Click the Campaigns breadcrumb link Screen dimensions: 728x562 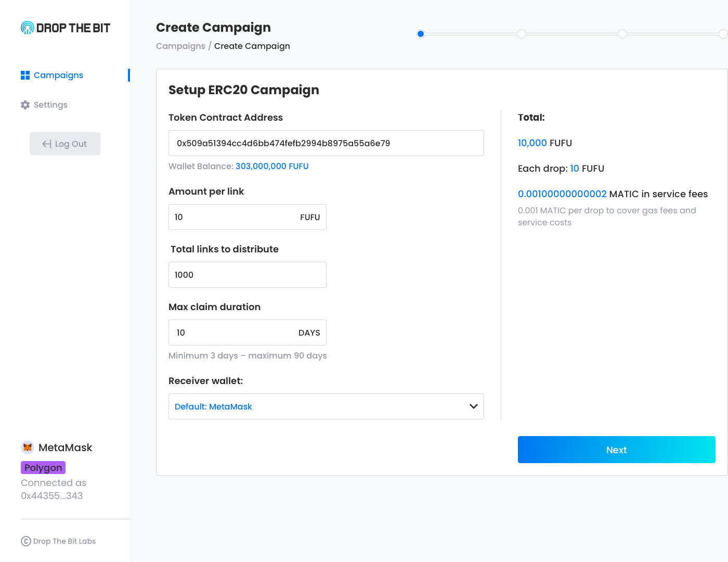click(180, 46)
